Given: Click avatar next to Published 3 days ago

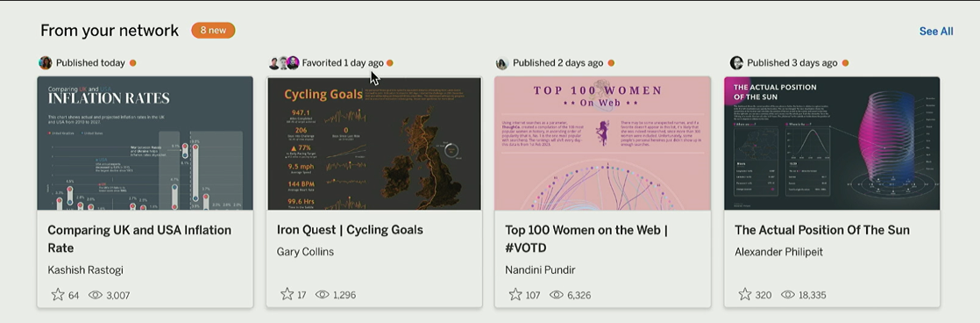Looking at the screenshot, I should click(x=736, y=62).
